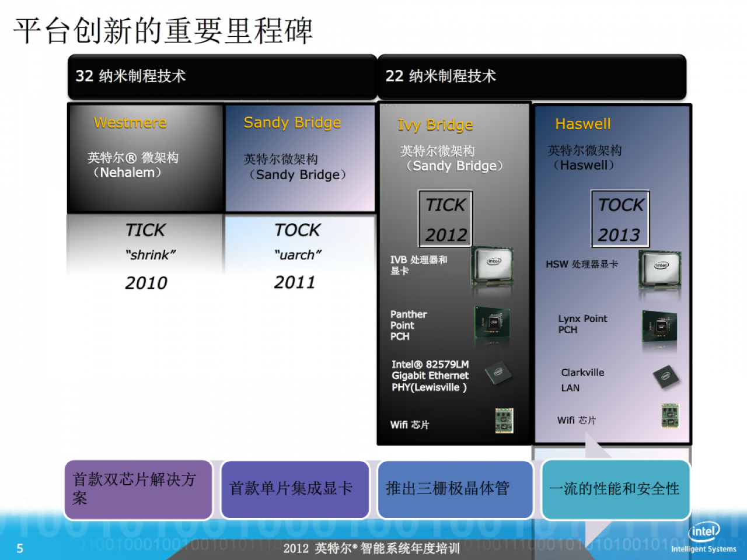
Task: Select the Ivy Bridge Wifi card image
Action: 504,421
